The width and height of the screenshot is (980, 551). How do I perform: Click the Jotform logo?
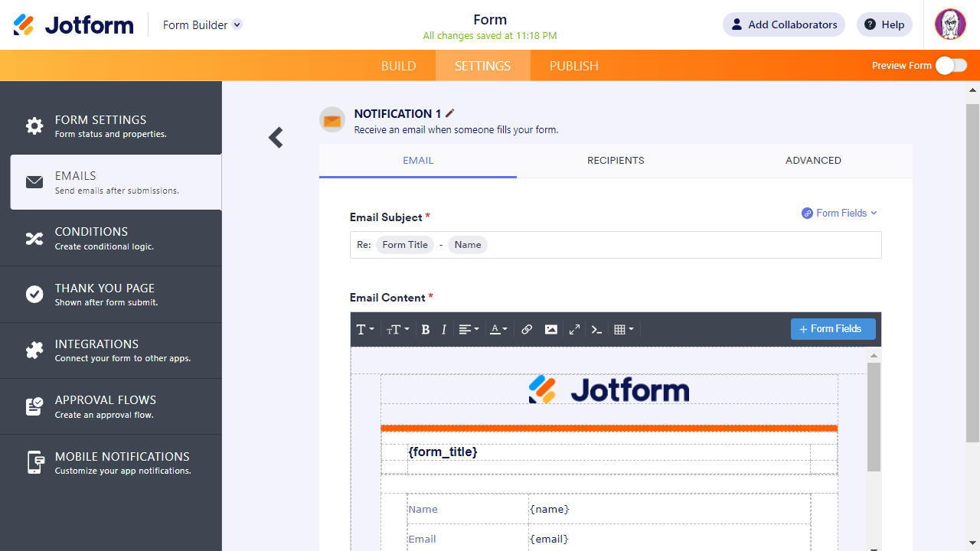pos(73,24)
